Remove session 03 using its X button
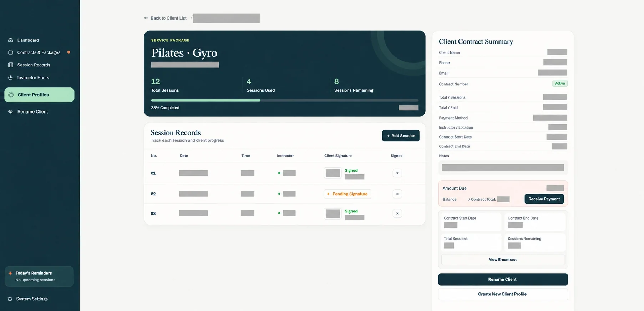This screenshot has height=311, width=644. click(397, 214)
